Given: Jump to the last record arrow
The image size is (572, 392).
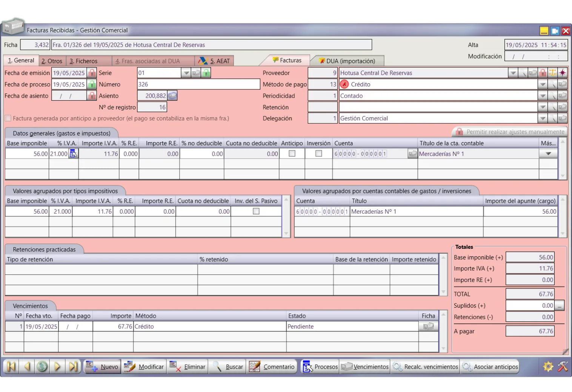Looking at the screenshot, I should click(73, 366).
